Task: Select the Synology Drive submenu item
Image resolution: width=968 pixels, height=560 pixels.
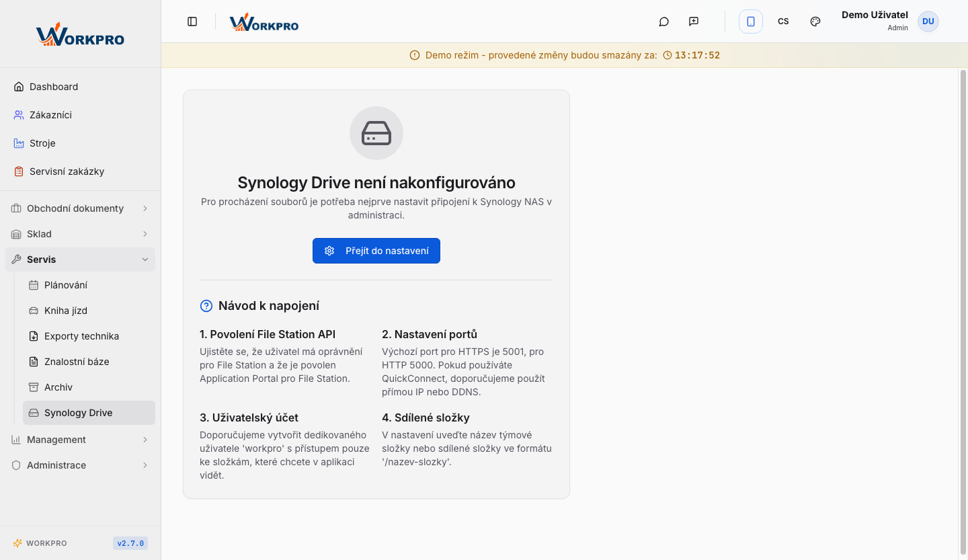Action: [x=89, y=413]
